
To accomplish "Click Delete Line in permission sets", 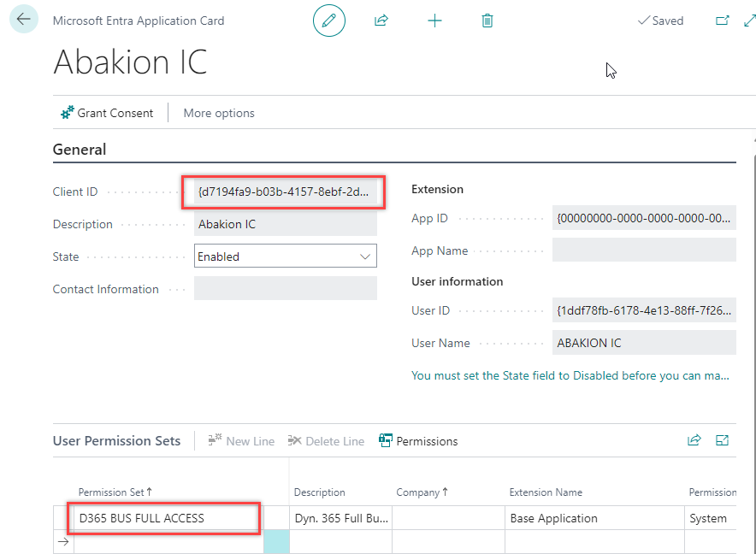I will pyautogui.click(x=327, y=440).
